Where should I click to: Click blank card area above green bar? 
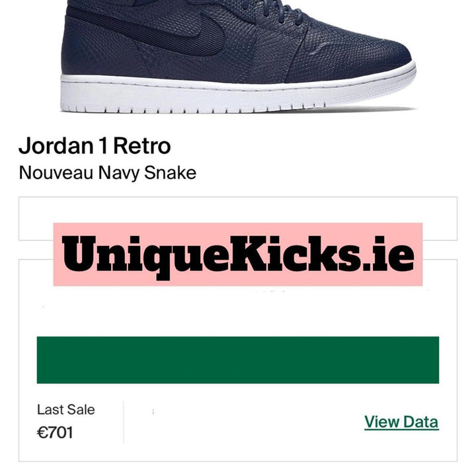[238, 313]
